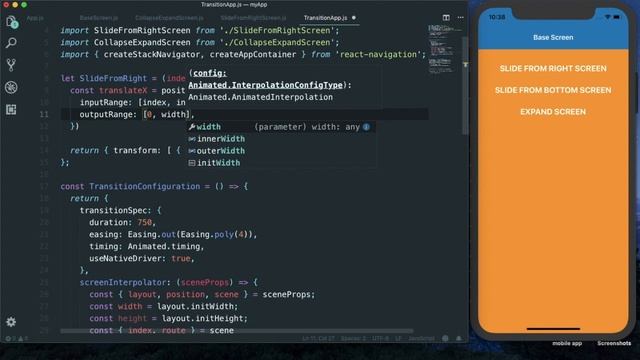Change file encoding UTF-8 in status bar
This screenshot has width=640, height=360.
(x=380, y=338)
